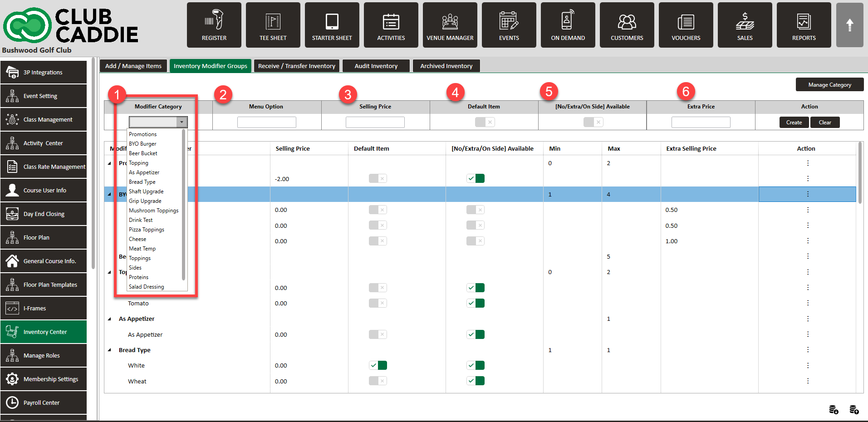This screenshot has width=868, height=422.
Task: Collapse the Bread Type group
Action: [x=109, y=350]
